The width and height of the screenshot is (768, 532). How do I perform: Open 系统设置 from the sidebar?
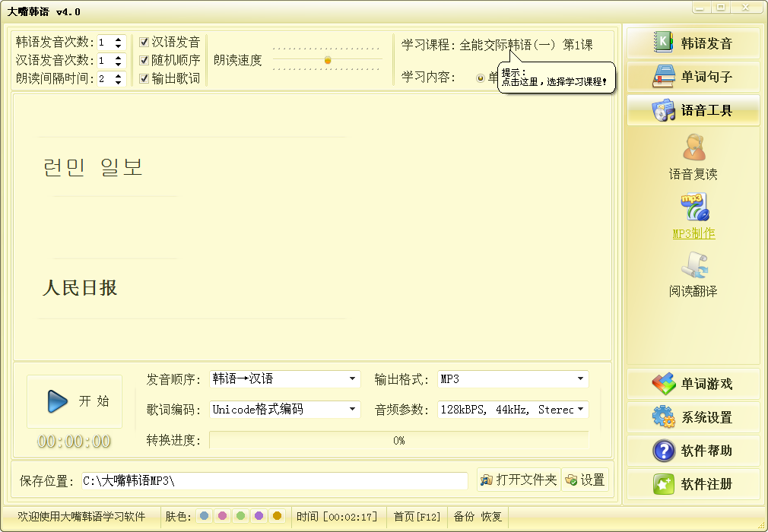693,417
